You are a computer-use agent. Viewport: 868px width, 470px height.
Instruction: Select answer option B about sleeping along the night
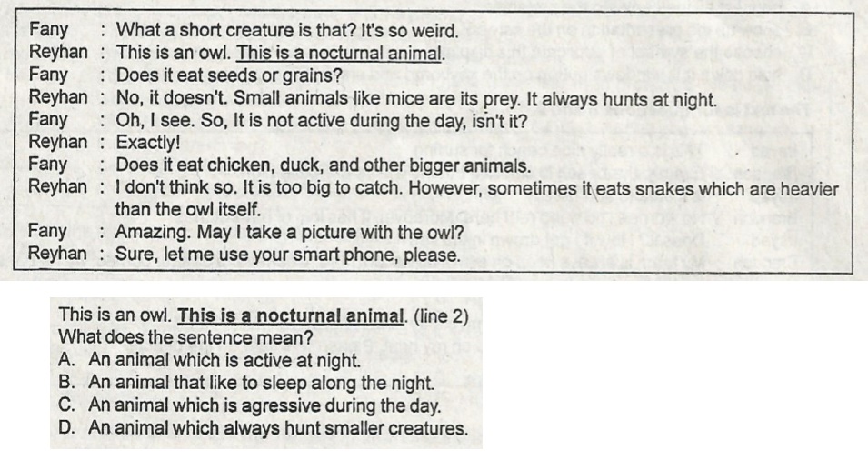(245, 383)
